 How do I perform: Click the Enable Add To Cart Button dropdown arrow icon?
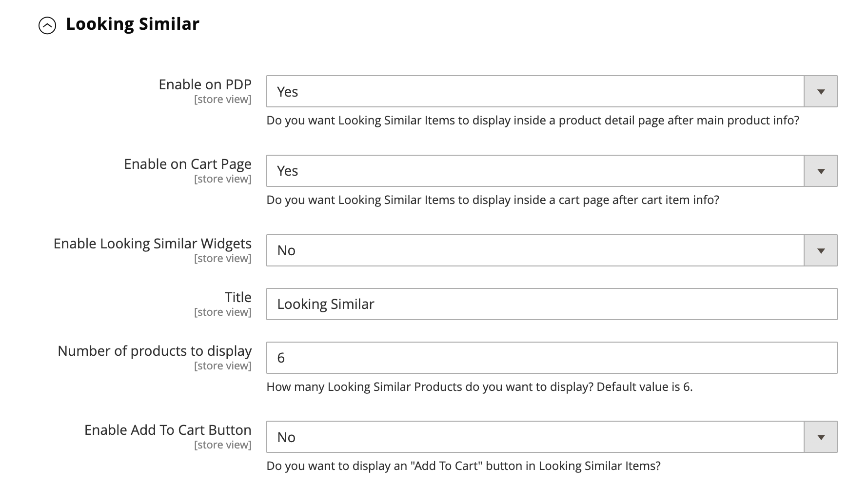tap(820, 437)
